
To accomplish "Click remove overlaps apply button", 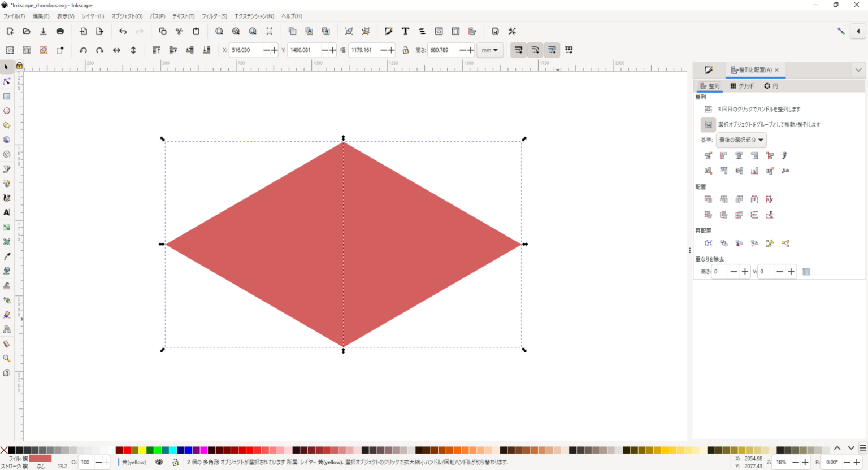I will tap(806, 272).
